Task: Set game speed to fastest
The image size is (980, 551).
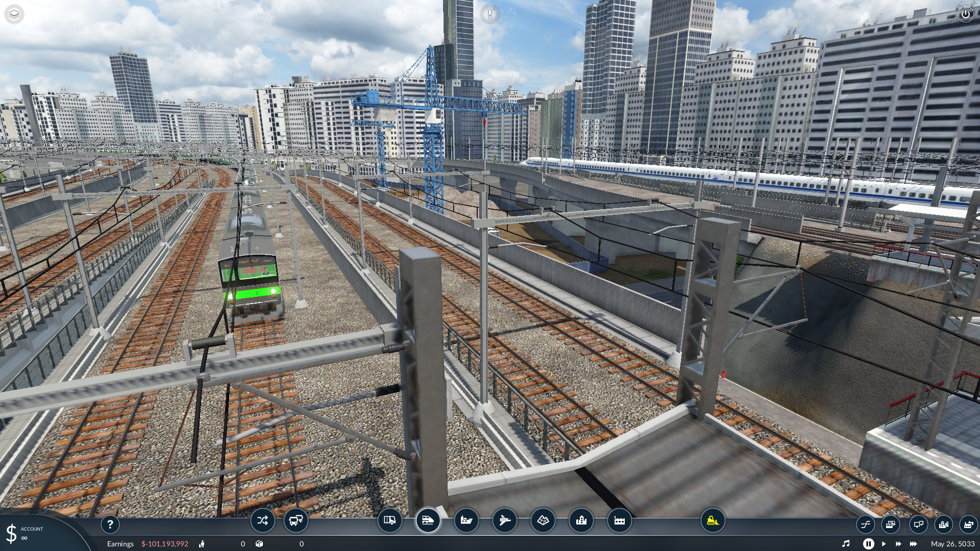Action: point(914,544)
